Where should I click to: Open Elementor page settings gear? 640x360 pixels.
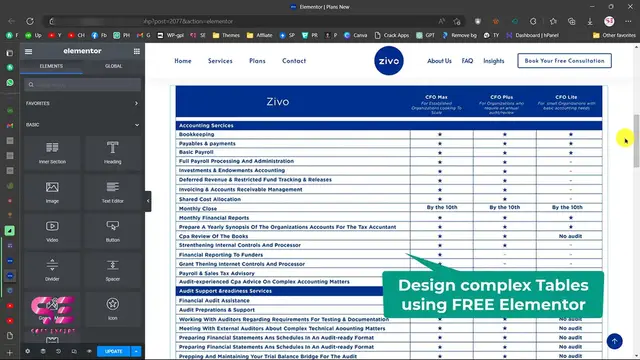click(x=28, y=351)
